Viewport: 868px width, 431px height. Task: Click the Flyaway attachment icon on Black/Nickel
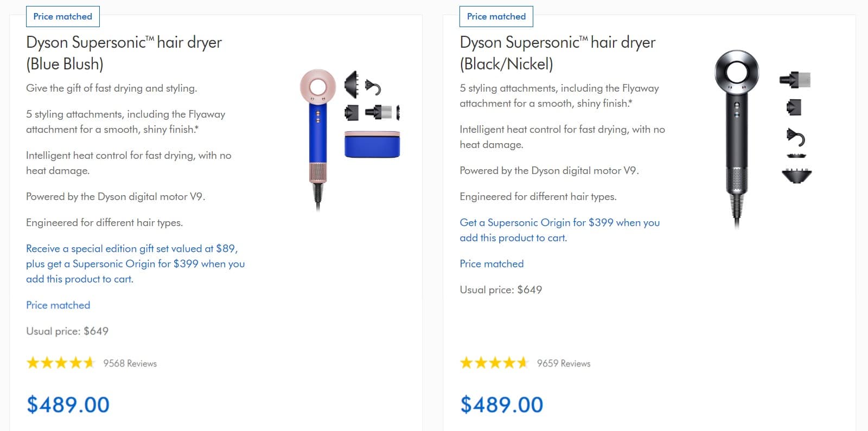(796, 137)
